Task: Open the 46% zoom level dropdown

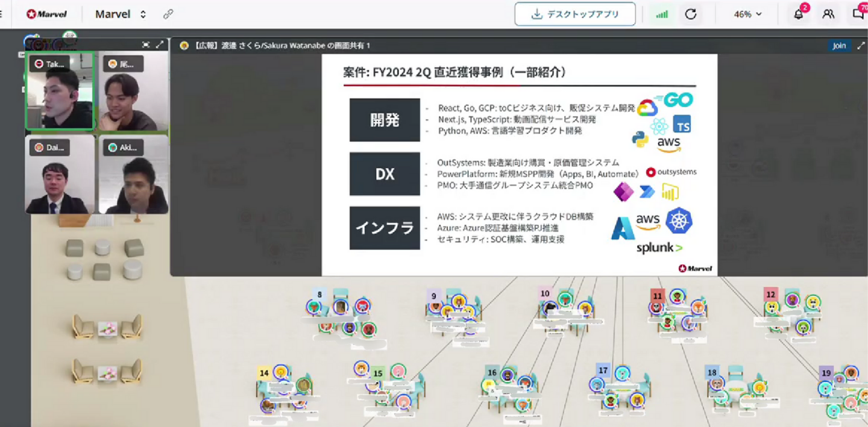Action: (x=747, y=14)
